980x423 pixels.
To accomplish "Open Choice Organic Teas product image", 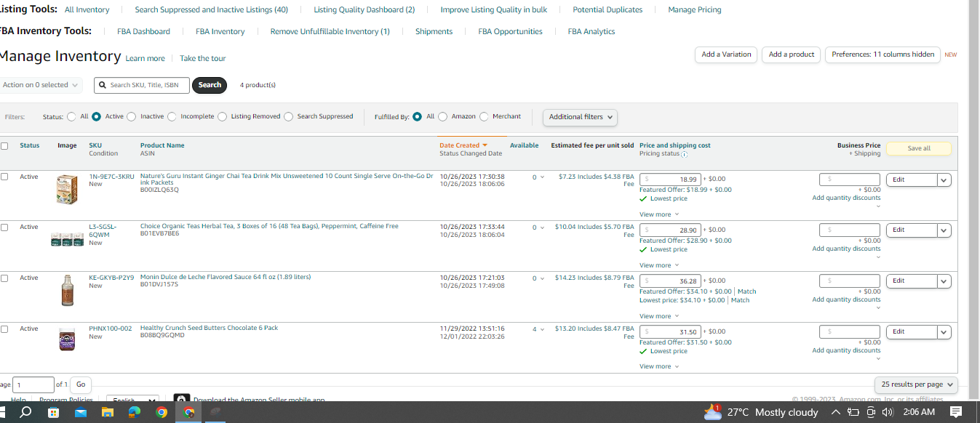I will [67, 239].
